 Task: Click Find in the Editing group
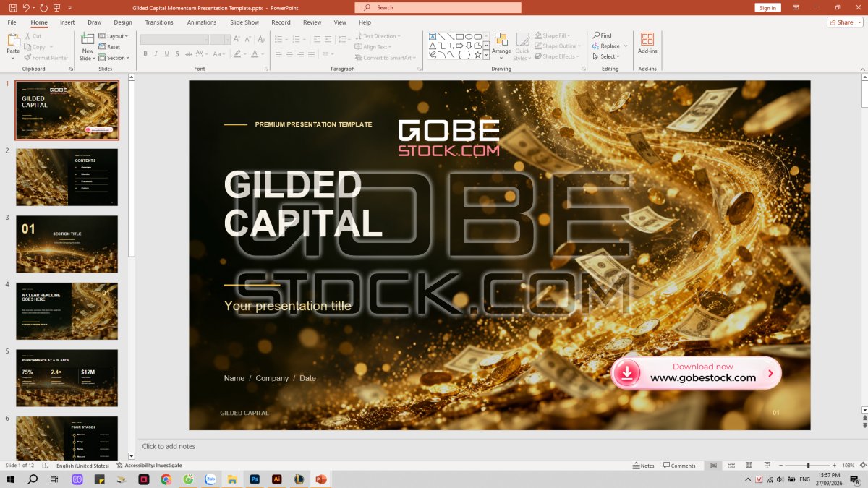[602, 35]
